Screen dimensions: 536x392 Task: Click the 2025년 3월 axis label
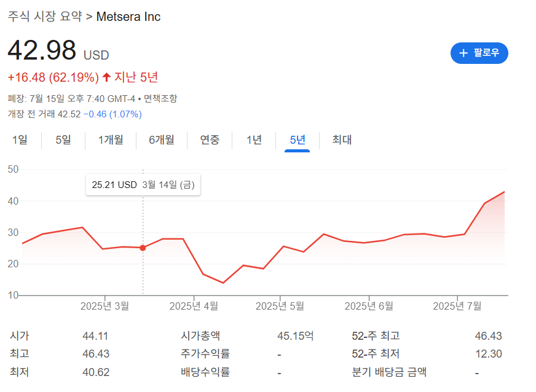pyautogui.click(x=104, y=306)
